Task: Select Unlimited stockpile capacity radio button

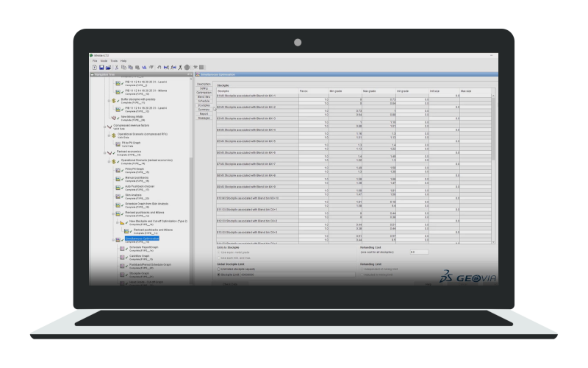Action: pyautogui.click(x=218, y=269)
